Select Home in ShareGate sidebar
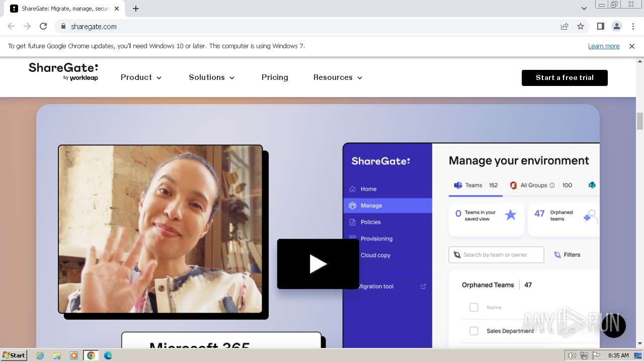 [368, 189]
